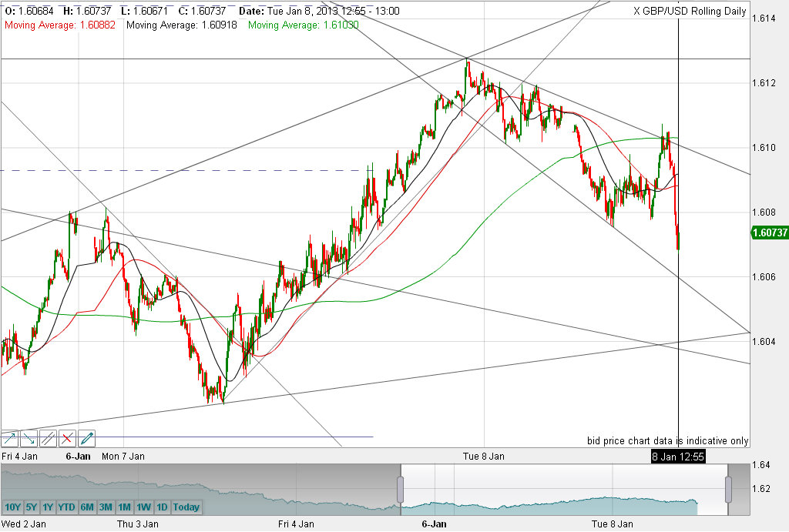Click the 1.612 price axis label
Image resolution: width=789 pixels, height=532 pixels.
(x=764, y=83)
